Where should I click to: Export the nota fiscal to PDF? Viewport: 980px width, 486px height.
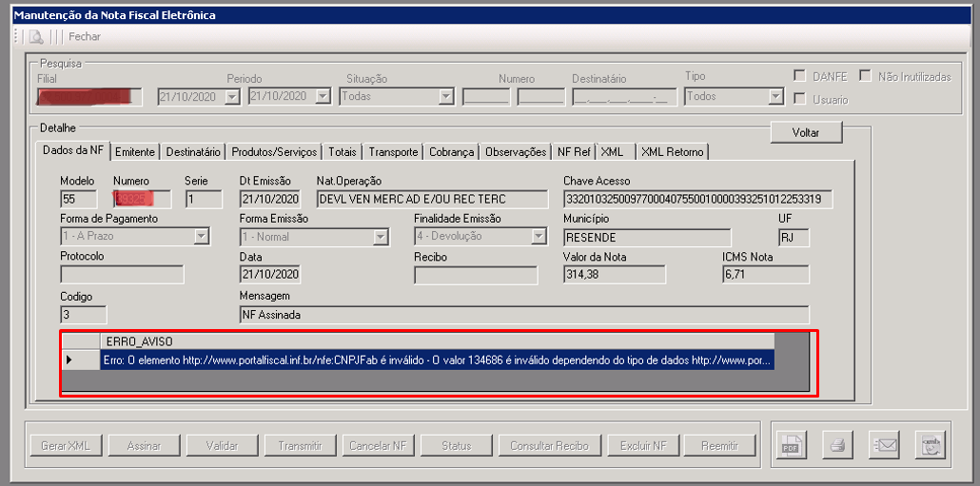pyautogui.click(x=792, y=445)
